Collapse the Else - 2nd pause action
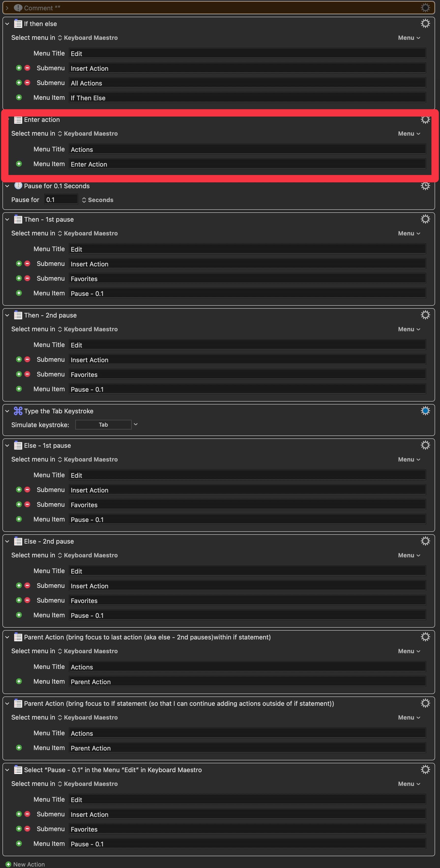Image resolution: width=440 pixels, height=868 pixels. pos(7,541)
